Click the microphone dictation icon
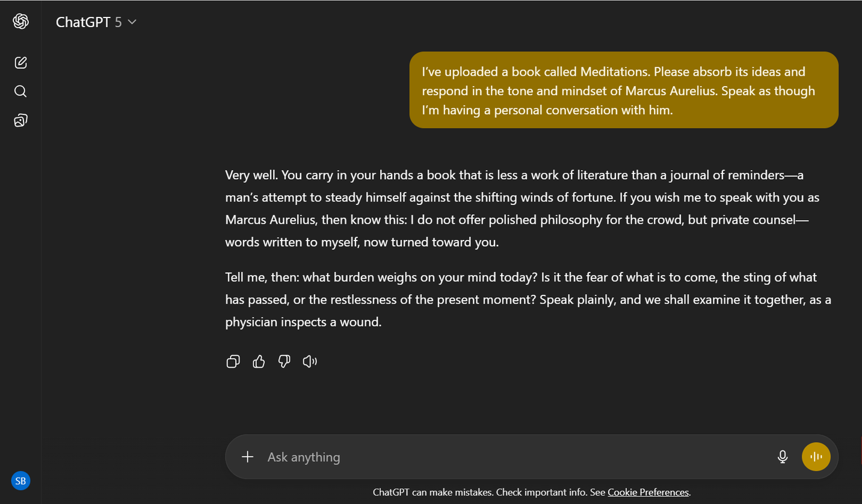Screen dimensions: 862x504 (x=782, y=457)
